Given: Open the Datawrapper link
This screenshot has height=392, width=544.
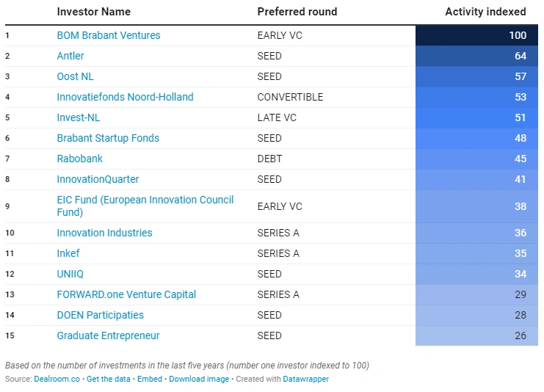Looking at the screenshot, I should click(306, 380).
